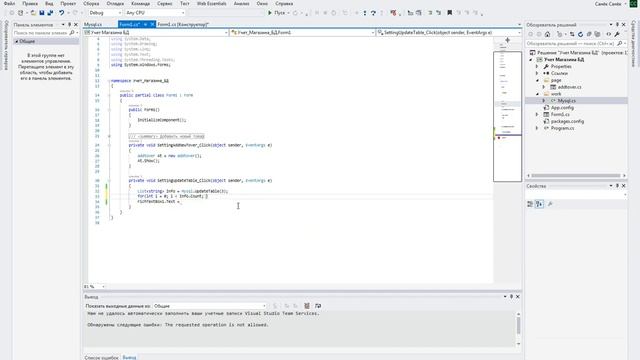Collapse the Общие group in the toolbox
The height and width of the screenshot is (360, 640).
17,41
